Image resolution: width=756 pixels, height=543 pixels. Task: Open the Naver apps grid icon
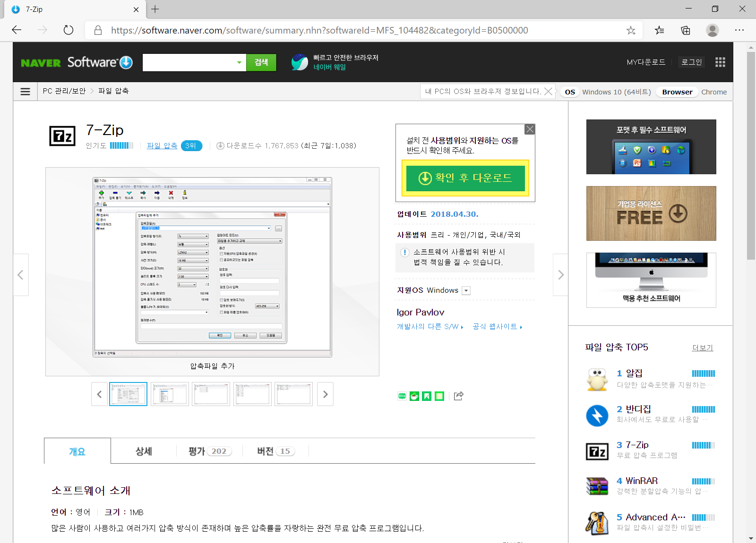[720, 62]
